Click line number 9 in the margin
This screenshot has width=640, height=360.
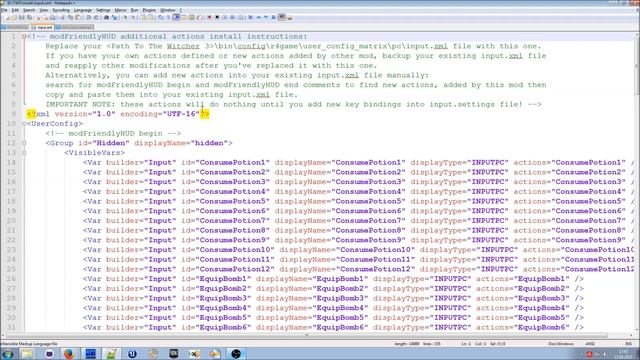pos(13,114)
